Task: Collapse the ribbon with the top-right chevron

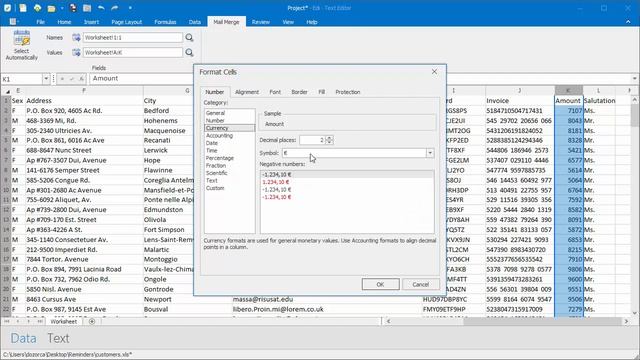Action: tap(628, 22)
